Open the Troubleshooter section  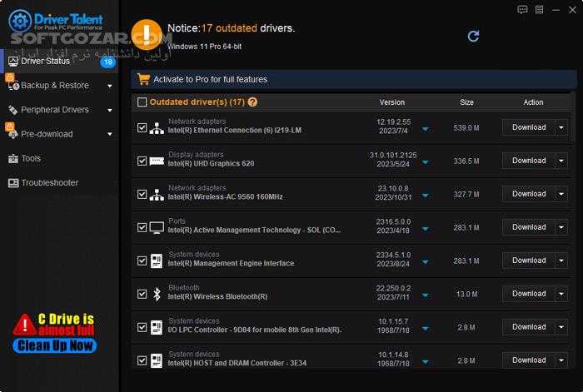pos(59,183)
